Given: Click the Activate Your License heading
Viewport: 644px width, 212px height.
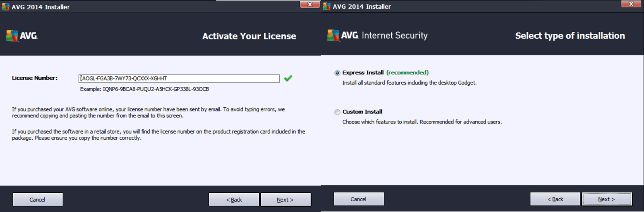Looking at the screenshot, I should (x=249, y=36).
